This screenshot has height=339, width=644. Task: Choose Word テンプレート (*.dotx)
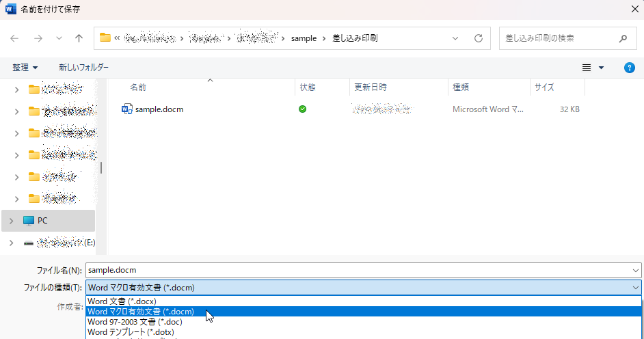[x=364, y=332]
